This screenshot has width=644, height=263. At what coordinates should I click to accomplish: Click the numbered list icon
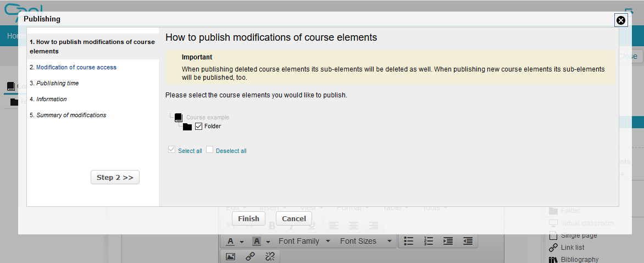pyautogui.click(x=429, y=241)
